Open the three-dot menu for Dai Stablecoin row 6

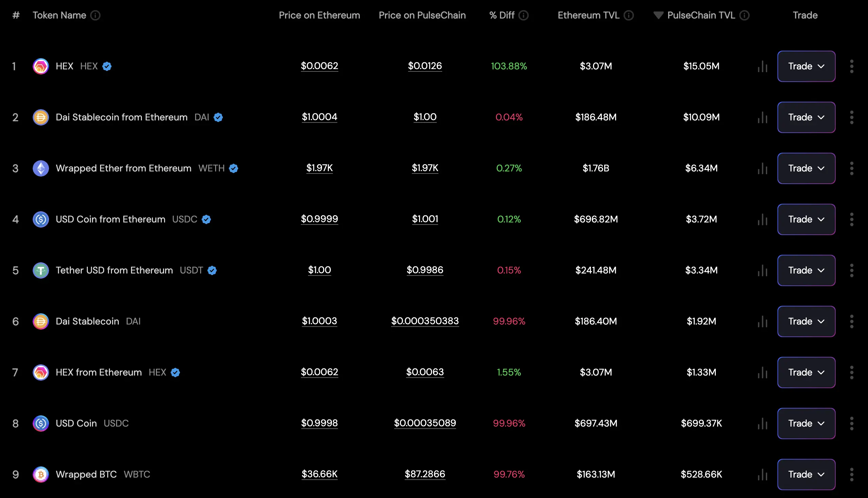pos(852,321)
